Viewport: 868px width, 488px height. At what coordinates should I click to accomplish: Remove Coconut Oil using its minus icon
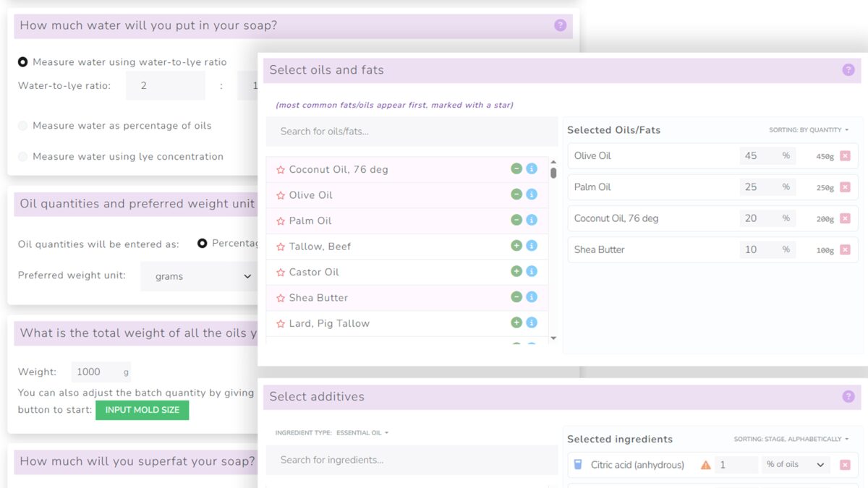[x=516, y=169]
